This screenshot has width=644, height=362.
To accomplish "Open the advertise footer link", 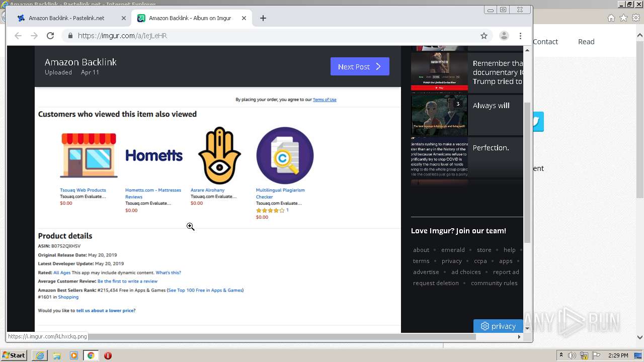I will pyautogui.click(x=426, y=272).
